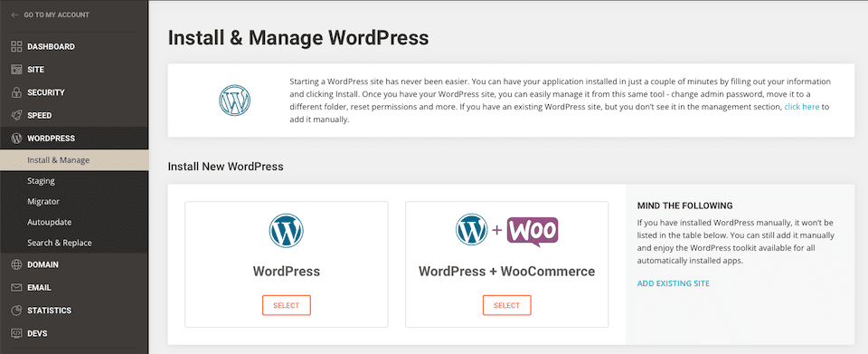This screenshot has width=868, height=354.
Task: Click the Domain globe icon
Action: 16,264
